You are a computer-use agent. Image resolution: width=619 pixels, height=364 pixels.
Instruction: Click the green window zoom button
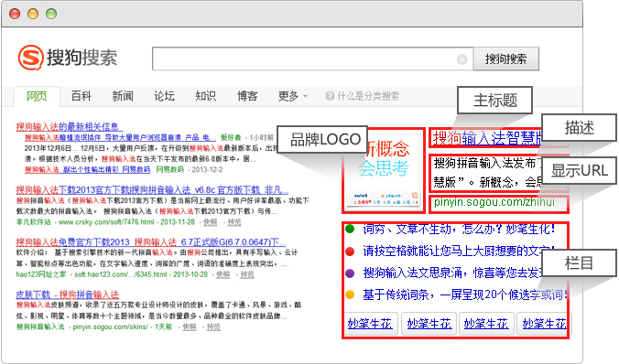point(51,15)
